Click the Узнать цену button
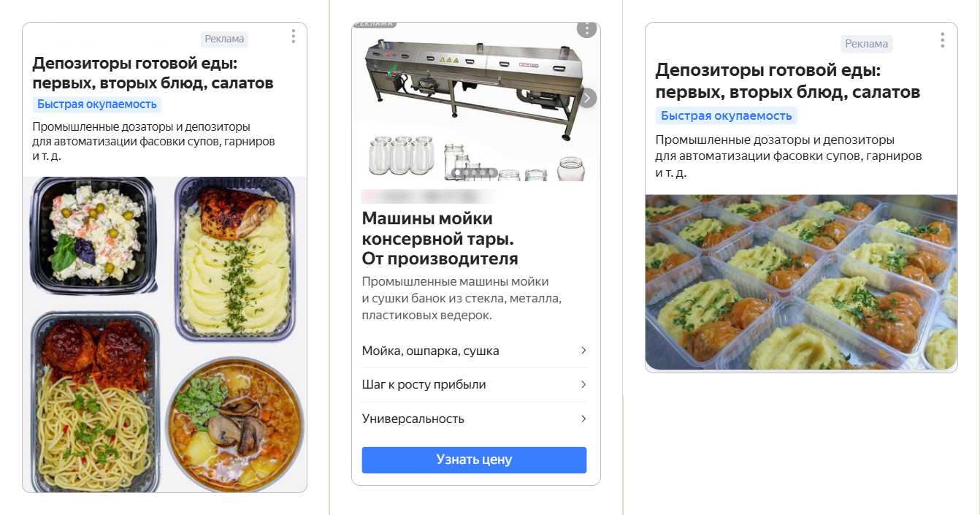The image size is (980, 515). 474,460
